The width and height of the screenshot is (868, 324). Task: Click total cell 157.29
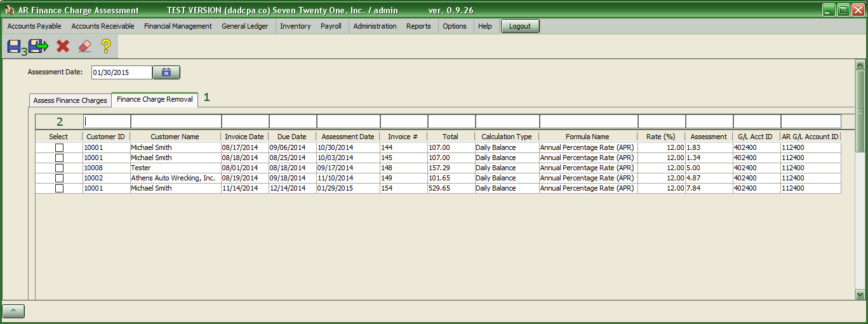coord(451,168)
